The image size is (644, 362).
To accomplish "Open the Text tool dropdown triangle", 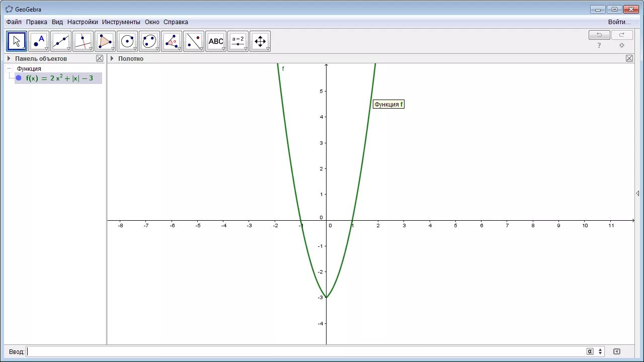I will pos(223,49).
